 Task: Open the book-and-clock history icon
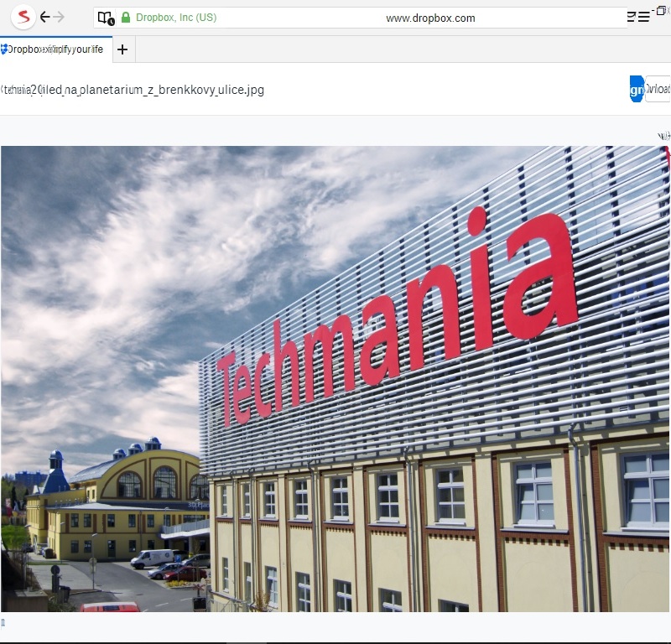point(106,18)
